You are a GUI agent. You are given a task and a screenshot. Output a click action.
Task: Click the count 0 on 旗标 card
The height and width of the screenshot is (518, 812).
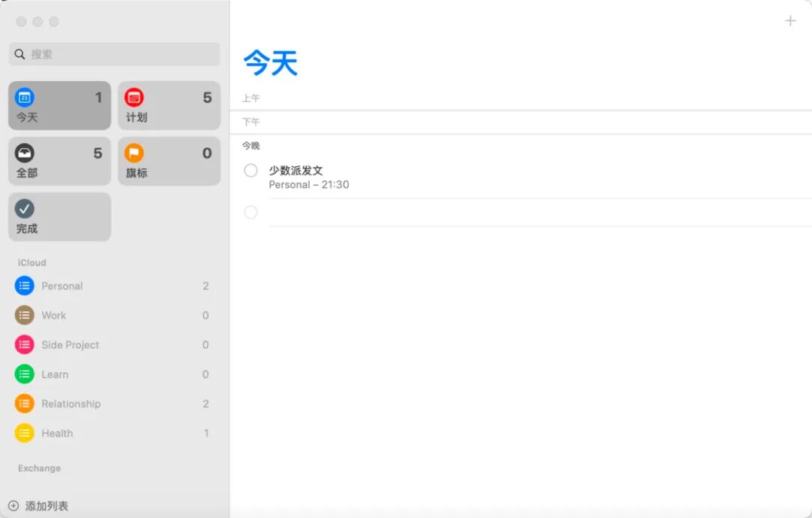point(208,153)
